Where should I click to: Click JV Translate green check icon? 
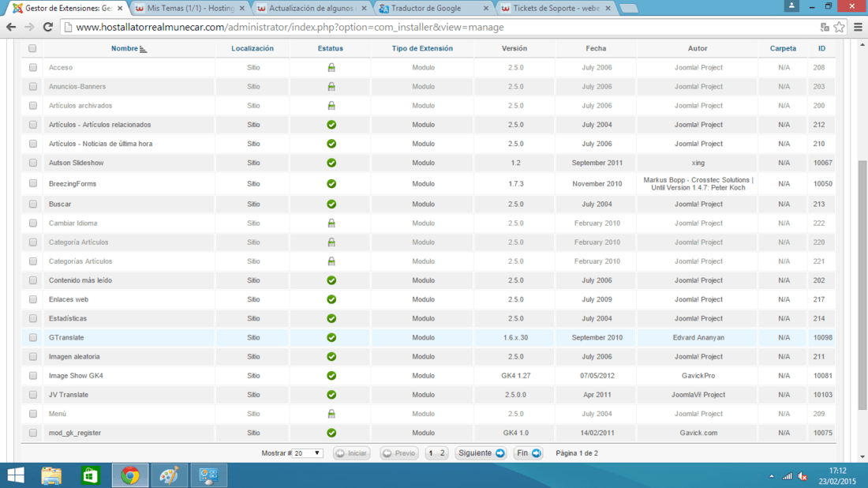(331, 395)
